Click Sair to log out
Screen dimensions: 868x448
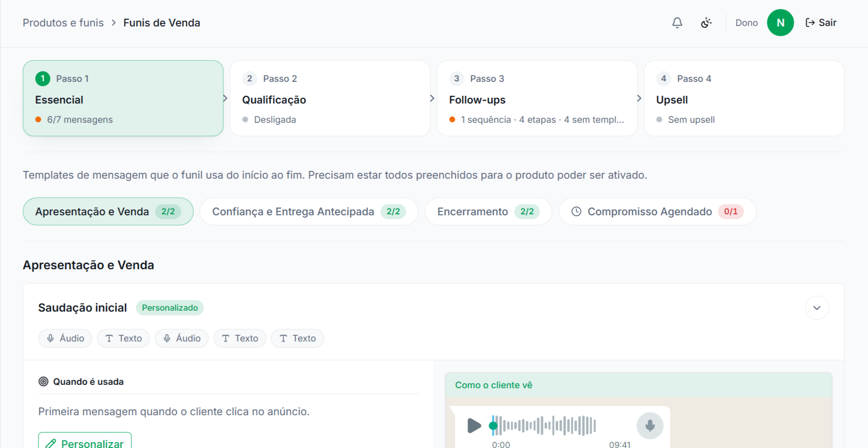tap(821, 23)
